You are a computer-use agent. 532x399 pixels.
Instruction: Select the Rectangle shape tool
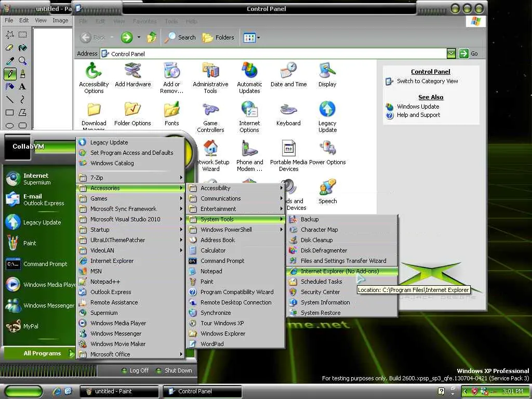point(10,112)
